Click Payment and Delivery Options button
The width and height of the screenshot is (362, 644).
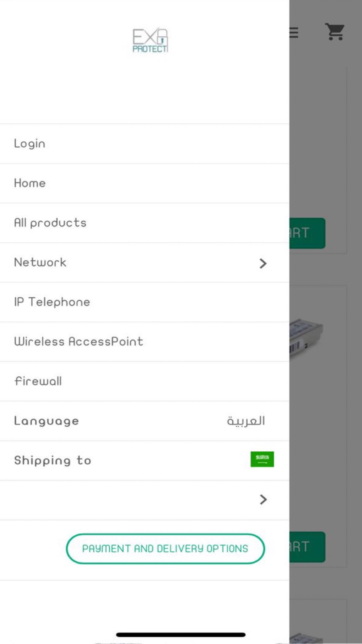pyautogui.click(x=165, y=548)
